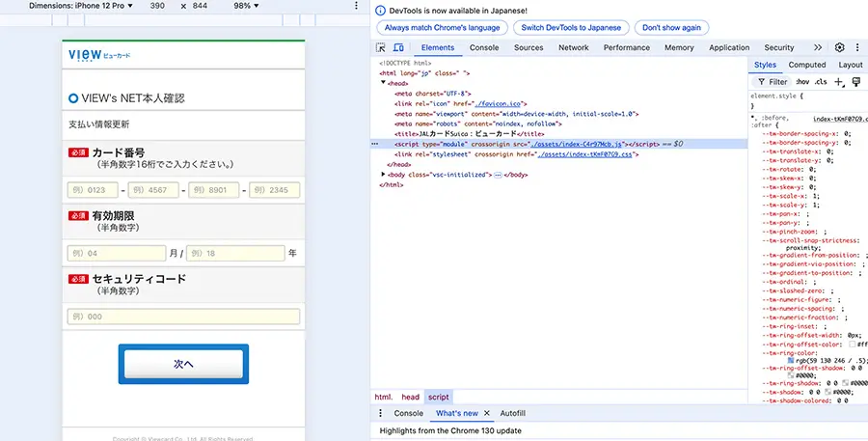This screenshot has height=441, width=868.
Task: Open device toolbar more options menu
Action: 356,6
